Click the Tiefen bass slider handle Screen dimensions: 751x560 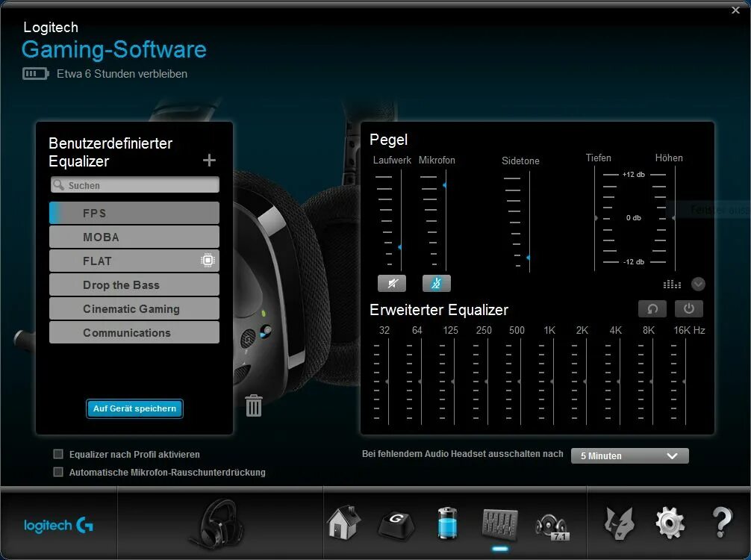596,218
